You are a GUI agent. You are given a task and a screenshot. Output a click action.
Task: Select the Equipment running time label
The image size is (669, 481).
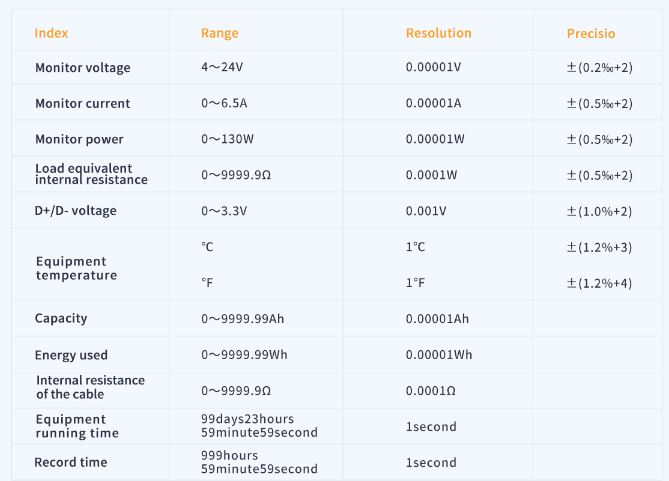(77, 426)
